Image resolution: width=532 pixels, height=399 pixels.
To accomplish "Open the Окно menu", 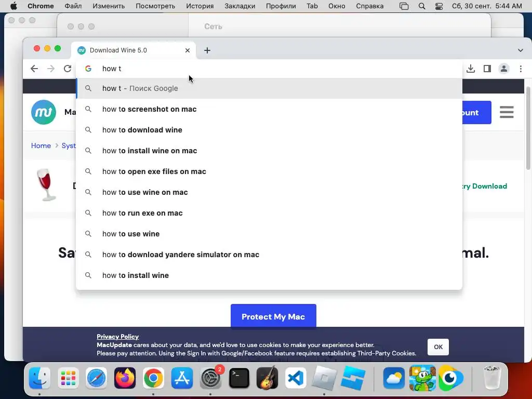I will click(337, 6).
